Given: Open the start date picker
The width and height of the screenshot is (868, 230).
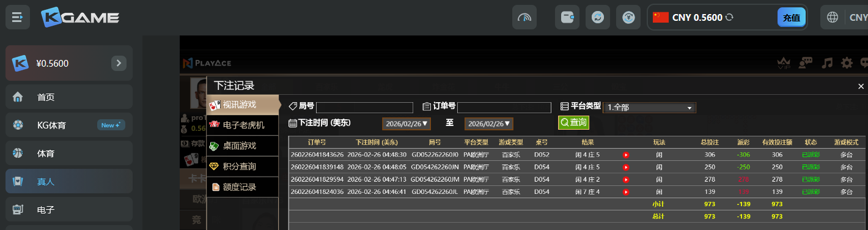Looking at the screenshot, I should (406, 124).
